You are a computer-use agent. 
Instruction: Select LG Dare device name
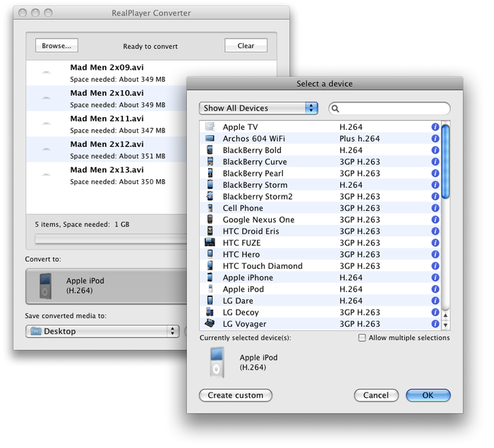coord(238,301)
